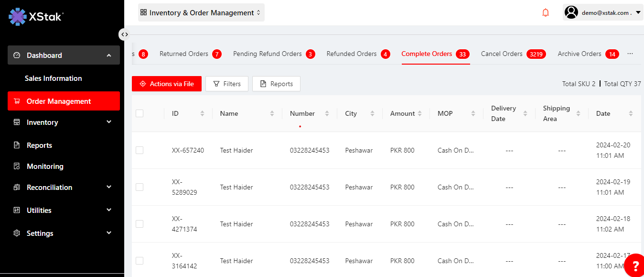The image size is (644, 277).
Task: Sort the table by ID column arrows
Action: tap(202, 113)
